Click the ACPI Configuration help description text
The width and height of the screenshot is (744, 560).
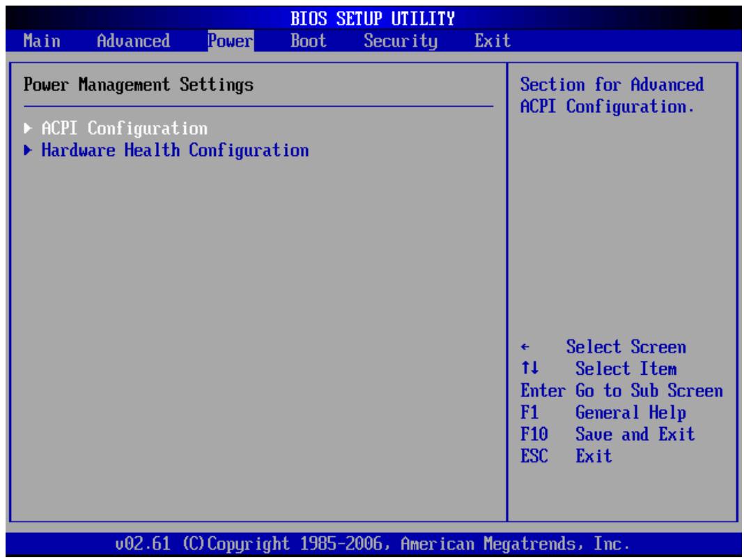[612, 96]
